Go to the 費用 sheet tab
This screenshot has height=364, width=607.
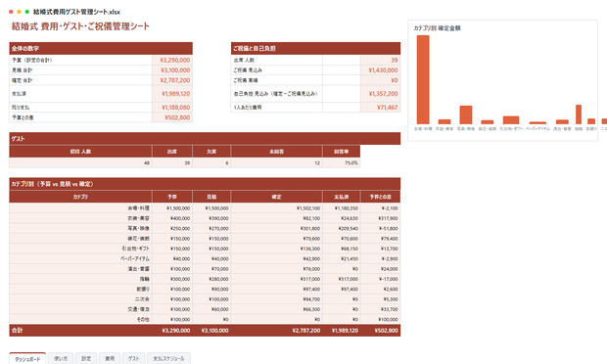[110, 358]
